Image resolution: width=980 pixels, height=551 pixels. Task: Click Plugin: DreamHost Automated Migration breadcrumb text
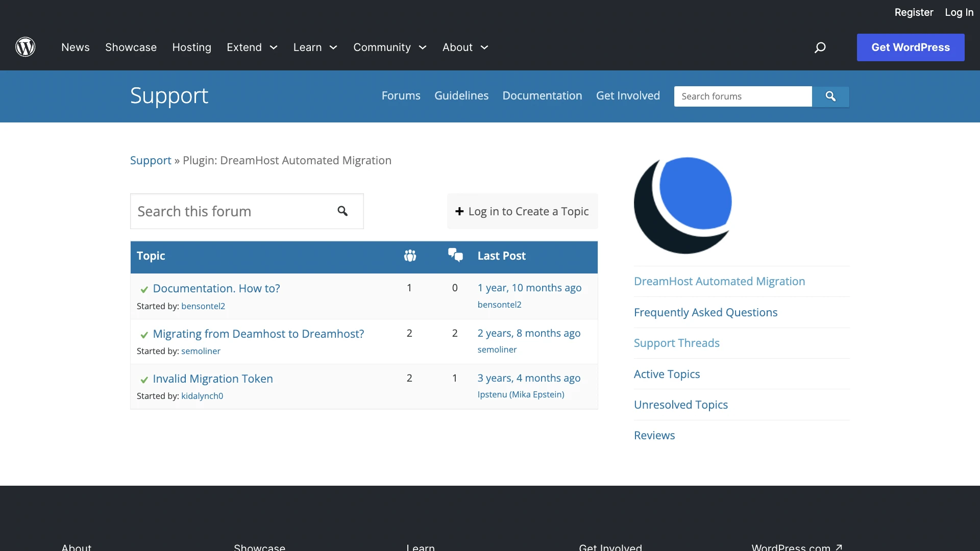pos(287,160)
